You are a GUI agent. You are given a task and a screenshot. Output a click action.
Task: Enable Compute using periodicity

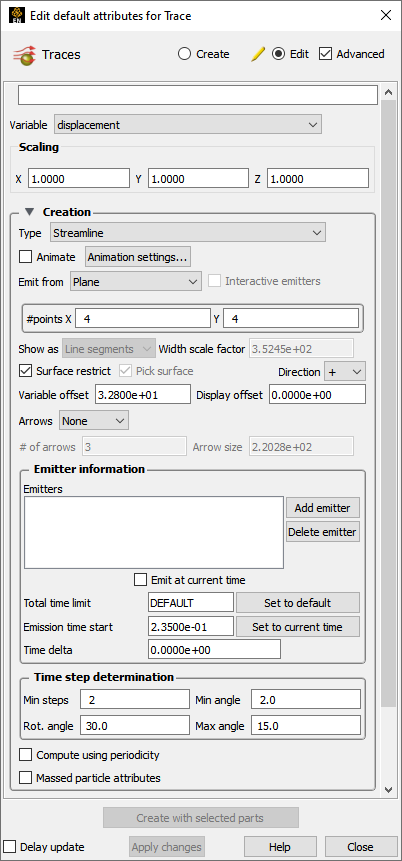point(25,755)
